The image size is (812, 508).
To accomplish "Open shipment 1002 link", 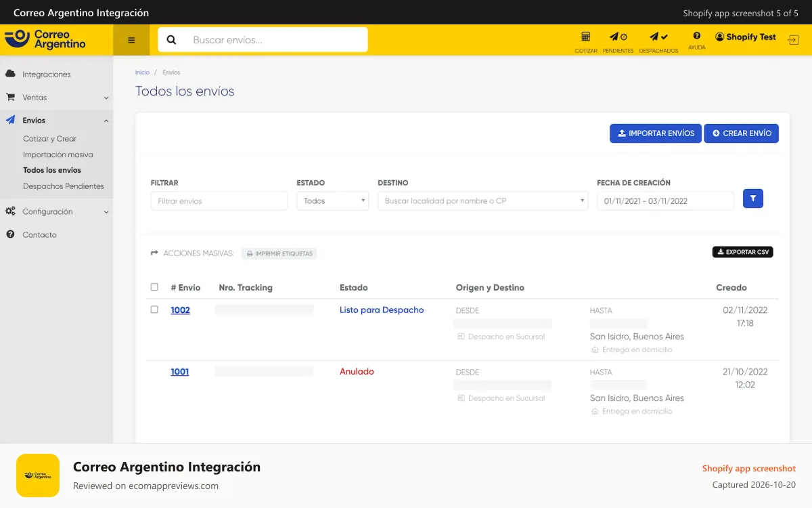I will [x=180, y=310].
